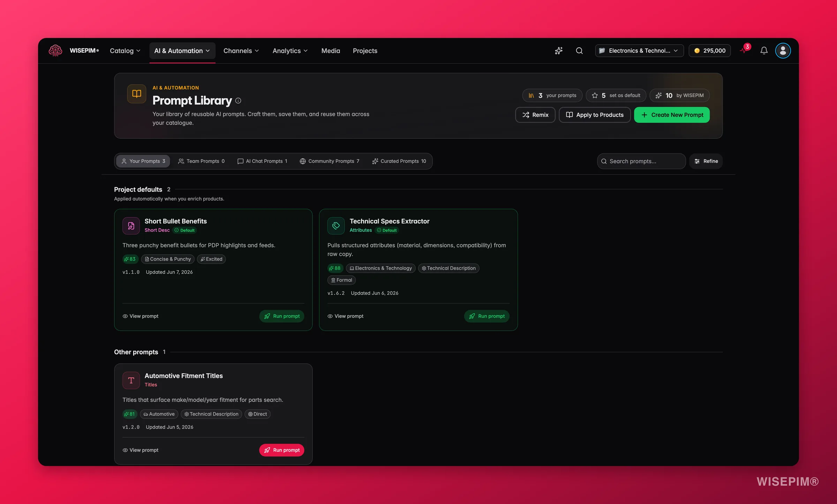Switch to Curated Prompts tab

point(399,161)
